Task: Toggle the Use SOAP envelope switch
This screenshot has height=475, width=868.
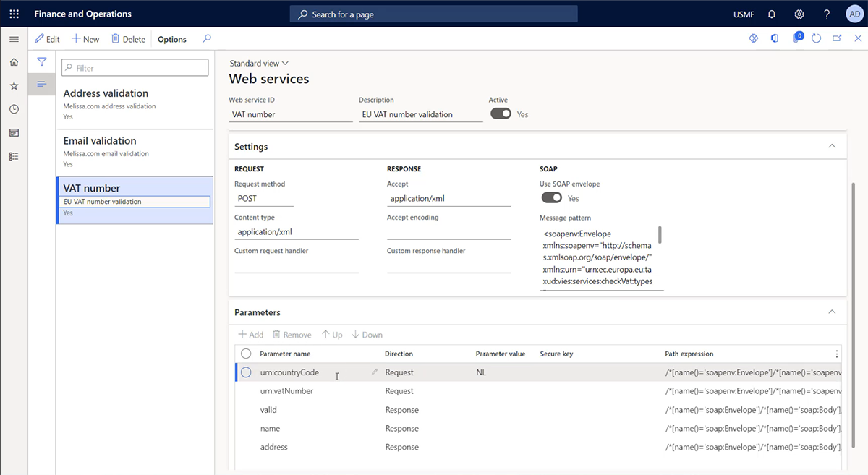Action: click(551, 197)
